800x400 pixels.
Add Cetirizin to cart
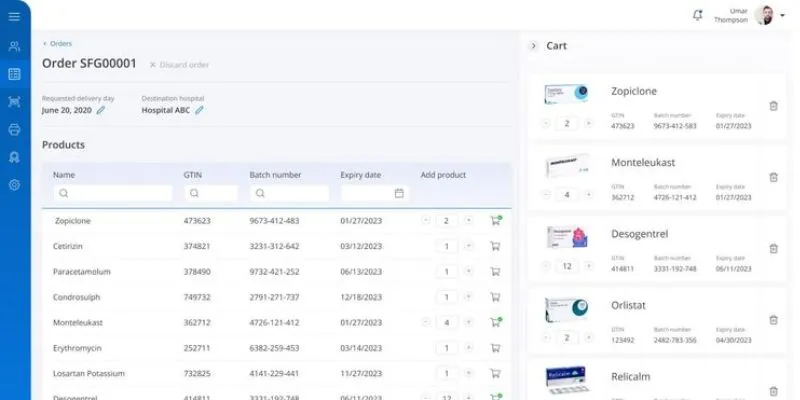coord(495,246)
